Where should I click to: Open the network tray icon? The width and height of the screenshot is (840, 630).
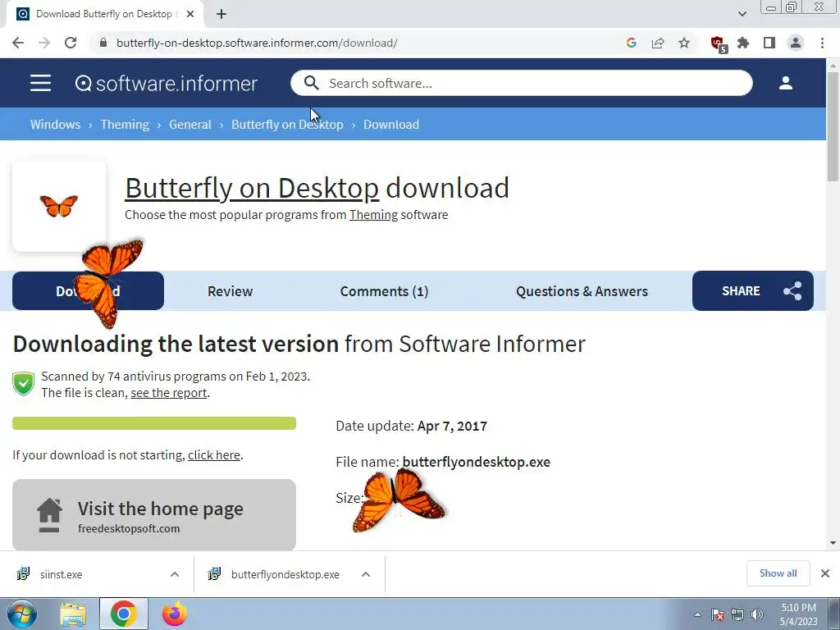pos(737,614)
